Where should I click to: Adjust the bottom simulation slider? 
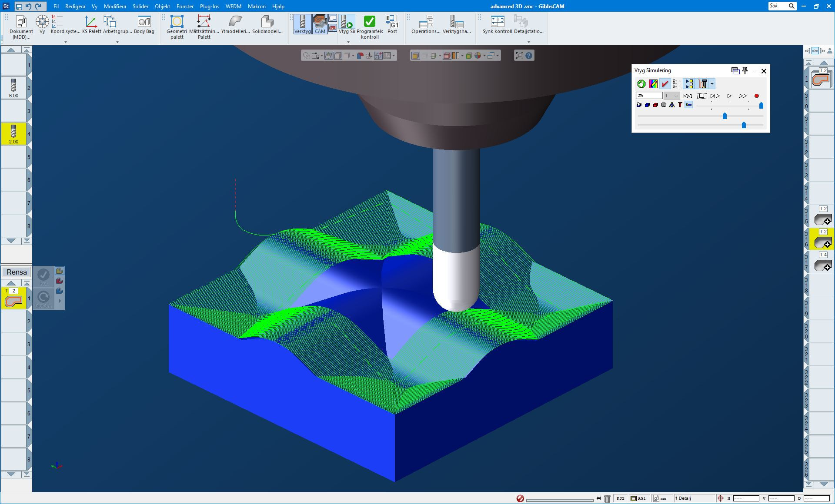point(744,125)
